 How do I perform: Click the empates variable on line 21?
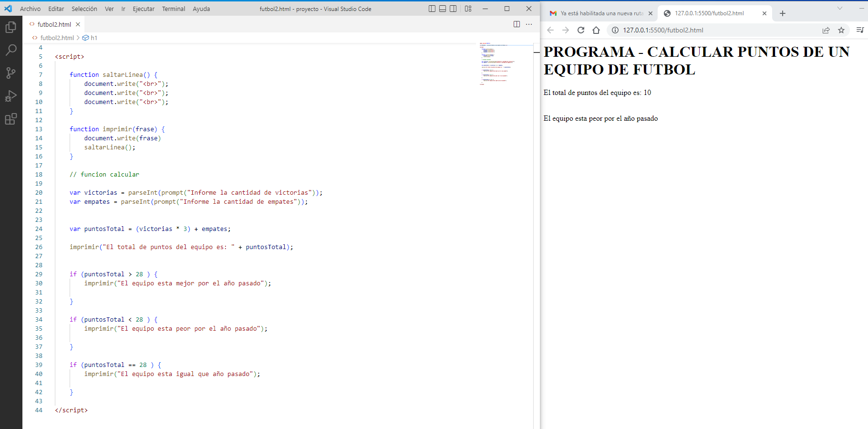point(97,201)
